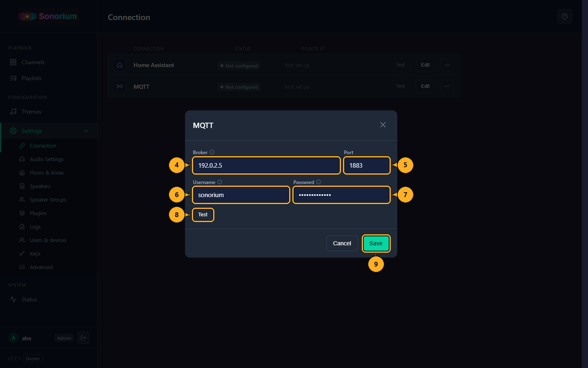The image size is (588, 368).
Task: Open more options for Home Assistant
Action: click(x=447, y=65)
